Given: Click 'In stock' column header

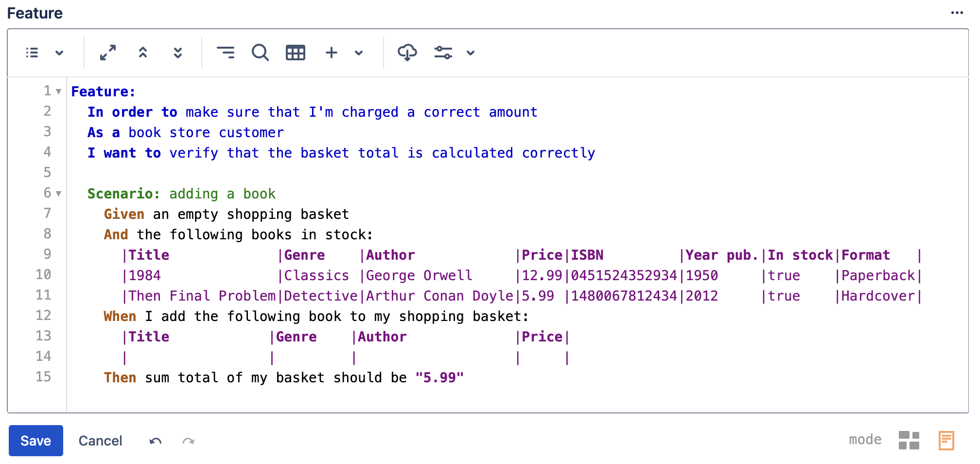Looking at the screenshot, I should pyautogui.click(x=800, y=255).
